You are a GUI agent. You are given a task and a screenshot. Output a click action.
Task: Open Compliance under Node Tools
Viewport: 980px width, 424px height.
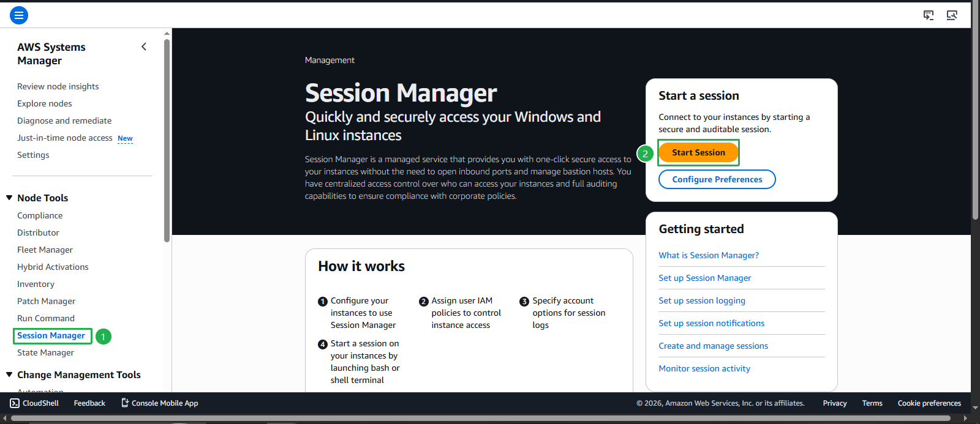(x=40, y=215)
